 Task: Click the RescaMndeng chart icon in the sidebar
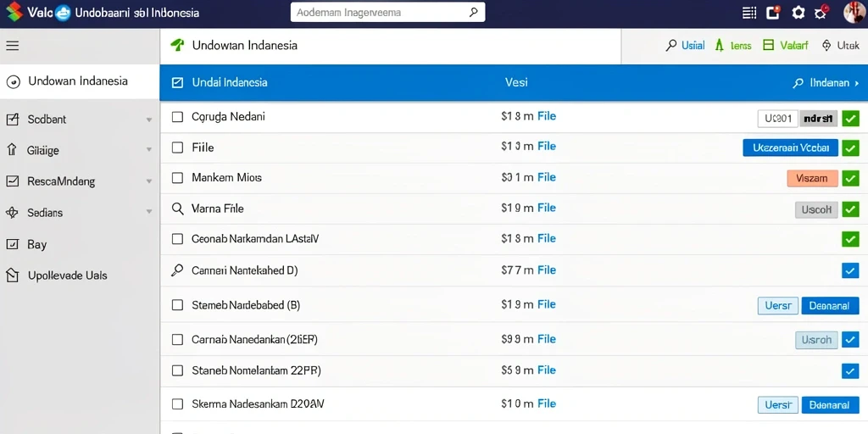click(12, 181)
